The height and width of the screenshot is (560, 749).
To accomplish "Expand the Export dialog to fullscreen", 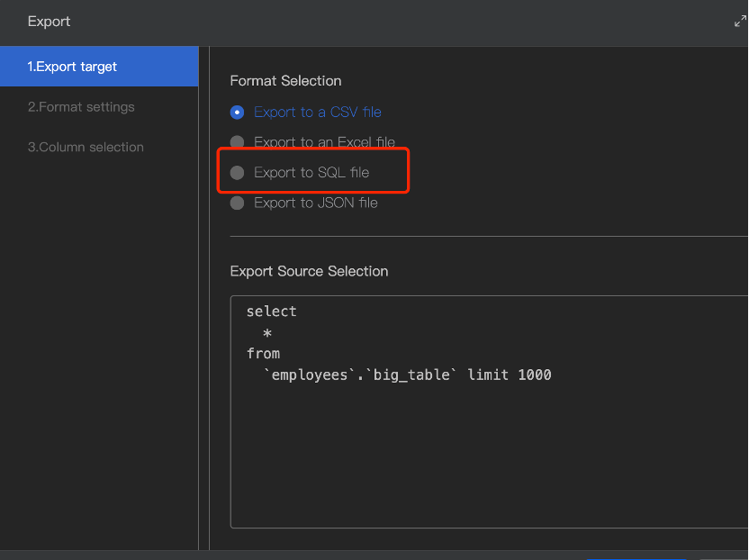I will [740, 22].
